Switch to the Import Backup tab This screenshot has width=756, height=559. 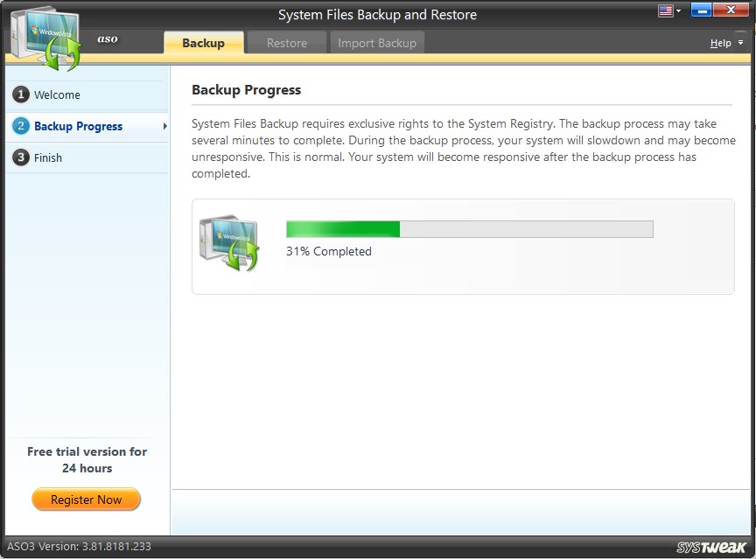[x=376, y=41]
